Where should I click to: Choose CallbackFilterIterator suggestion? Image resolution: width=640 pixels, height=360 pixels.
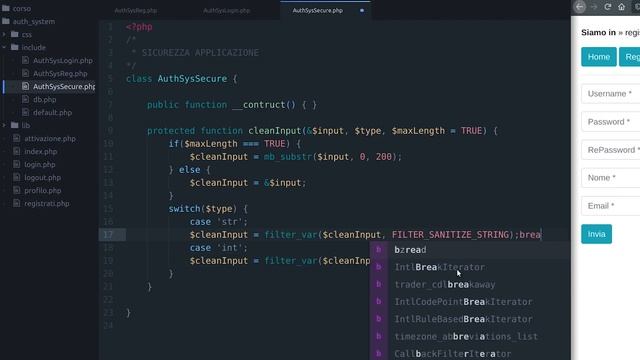coord(470,353)
